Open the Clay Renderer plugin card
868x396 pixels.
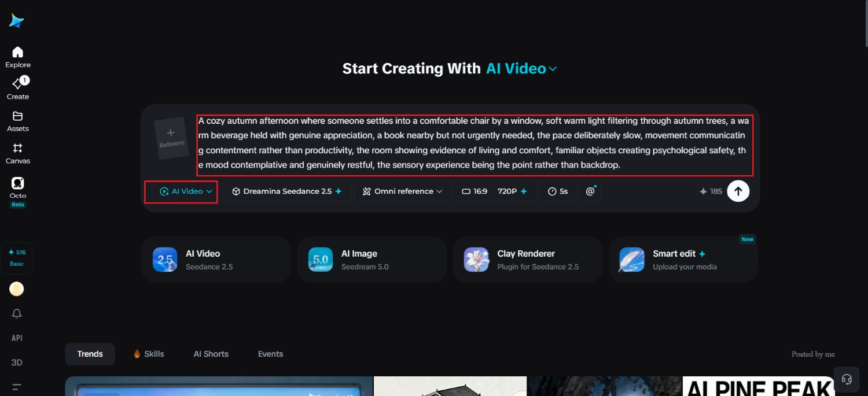pyautogui.click(x=527, y=260)
